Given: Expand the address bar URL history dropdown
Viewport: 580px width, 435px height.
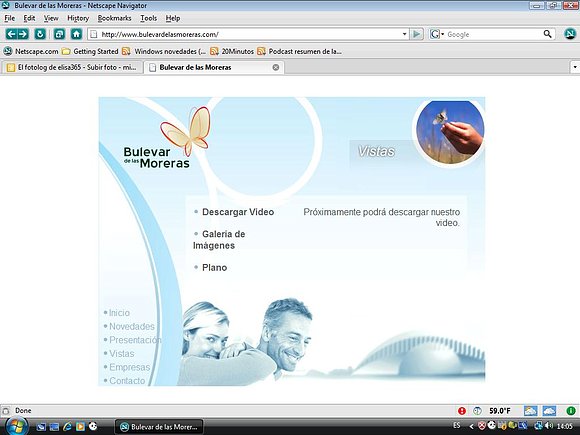Looking at the screenshot, I should 404,34.
